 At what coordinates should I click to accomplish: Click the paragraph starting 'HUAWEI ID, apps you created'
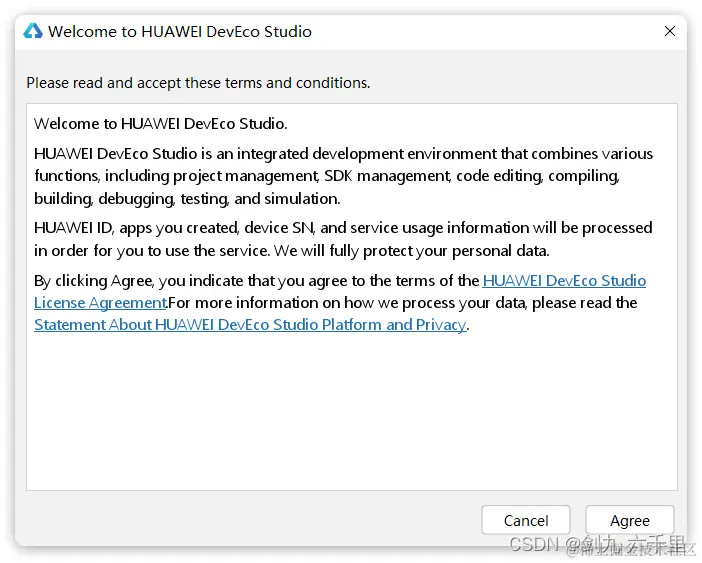point(343,239)
